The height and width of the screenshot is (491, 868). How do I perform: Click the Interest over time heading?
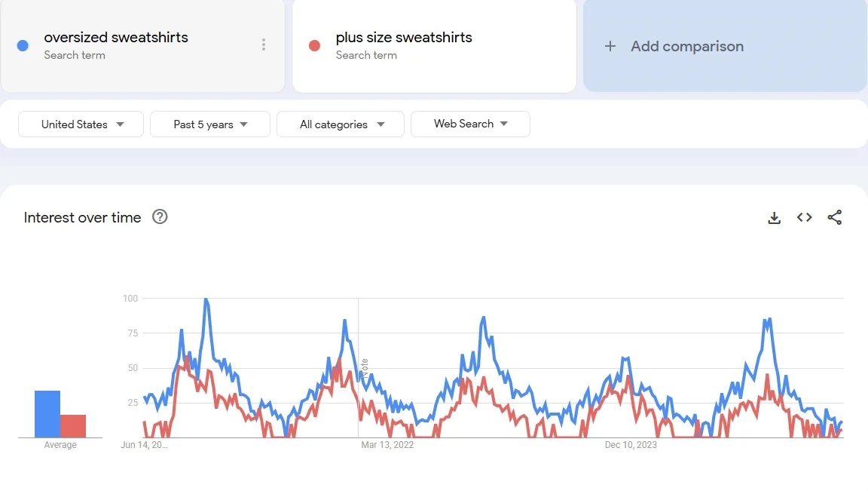tap(82, 217)
